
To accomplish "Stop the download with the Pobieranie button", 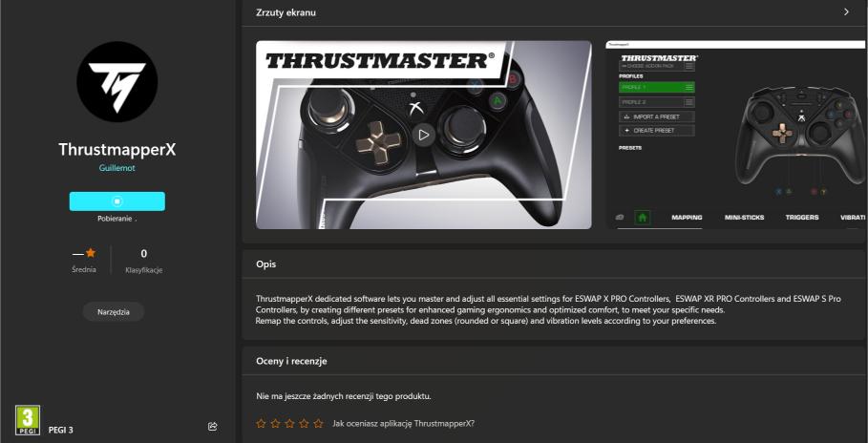I will (x=116, y=201).
